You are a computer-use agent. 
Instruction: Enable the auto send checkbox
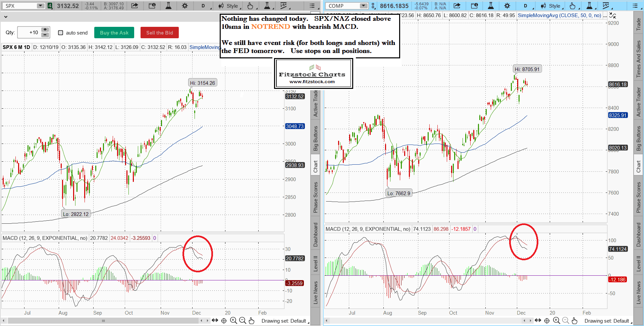pyautogui.click(x=61, y=33)
